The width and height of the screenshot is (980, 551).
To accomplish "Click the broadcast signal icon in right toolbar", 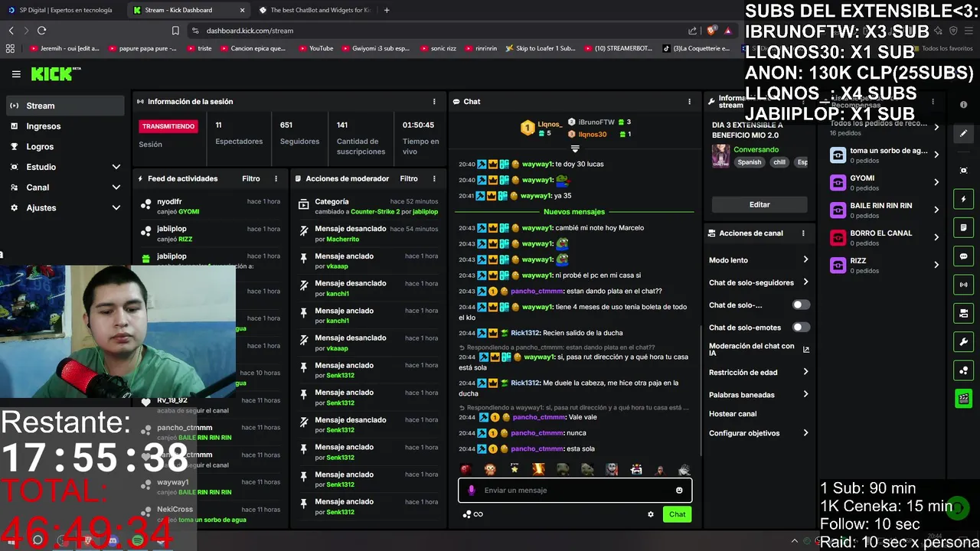I will [x=964, y=285].
